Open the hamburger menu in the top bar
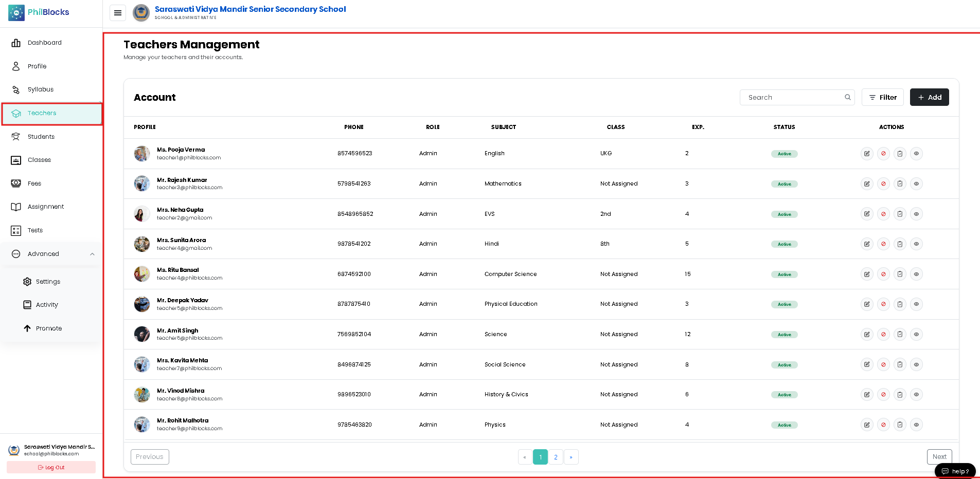 click(118, 13)
